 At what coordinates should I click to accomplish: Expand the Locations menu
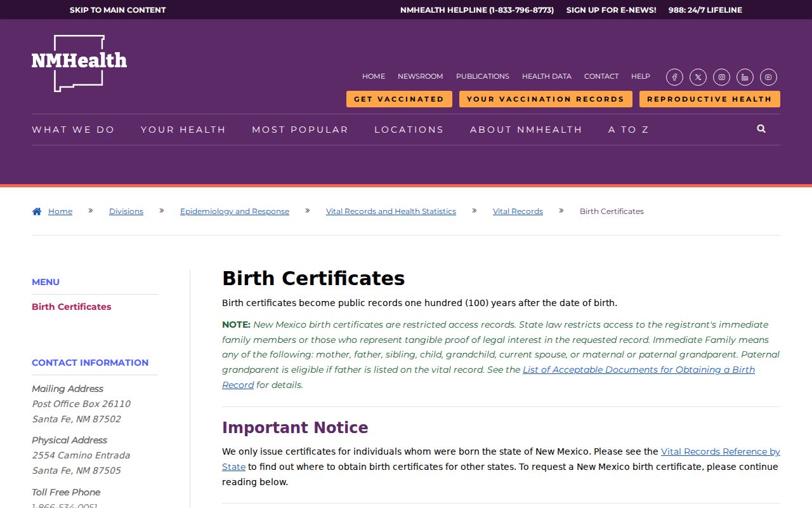coord(409,130)
